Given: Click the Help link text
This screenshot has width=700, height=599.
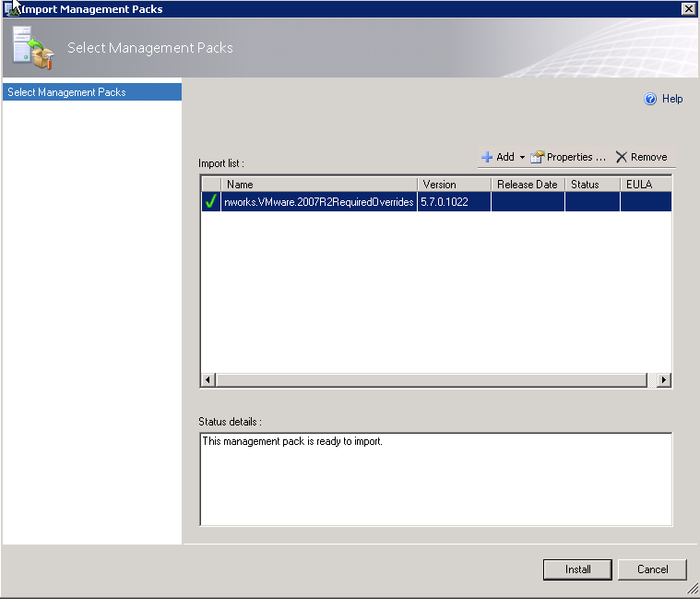Looking at the screenshot, I should tap(672, 99).
